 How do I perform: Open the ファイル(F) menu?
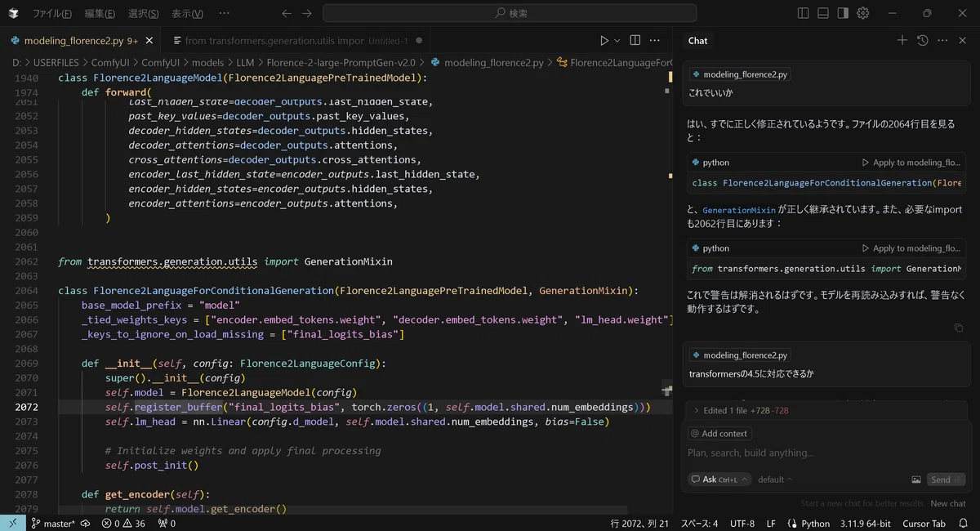51,13
